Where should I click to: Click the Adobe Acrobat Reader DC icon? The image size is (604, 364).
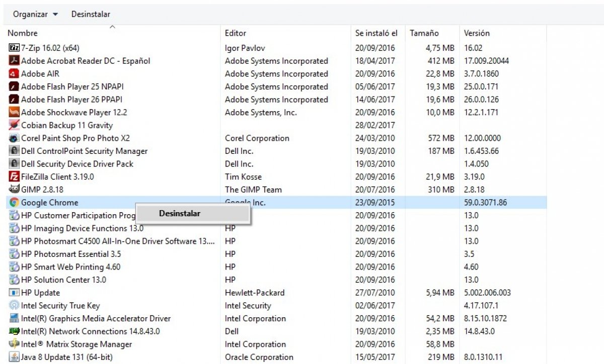point(14,61)
